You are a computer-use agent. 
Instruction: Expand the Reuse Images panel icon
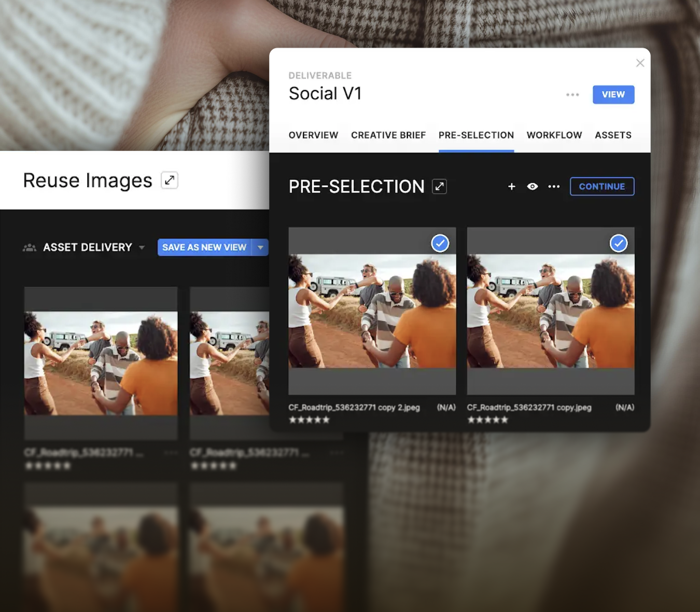point(170,180)
